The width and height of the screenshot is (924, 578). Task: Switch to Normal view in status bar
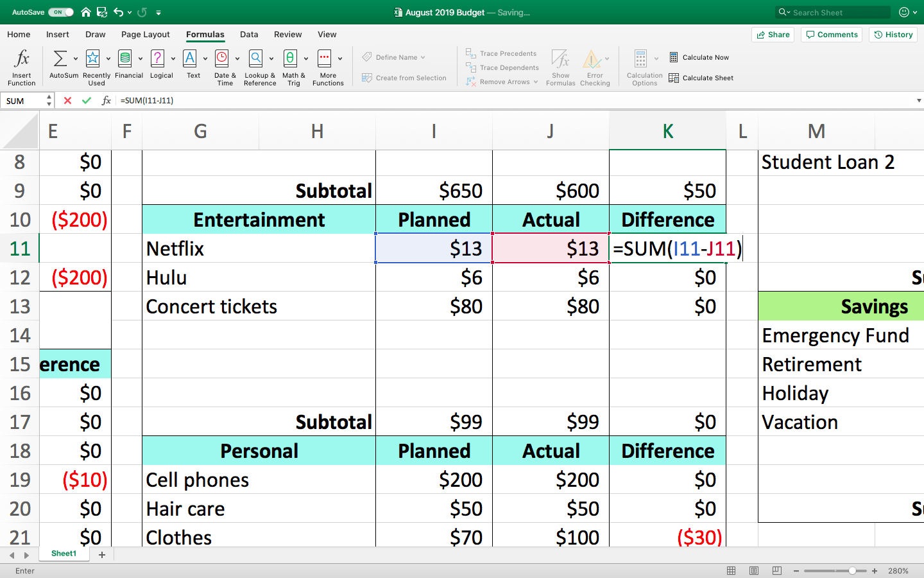click(x=731, y=570)
